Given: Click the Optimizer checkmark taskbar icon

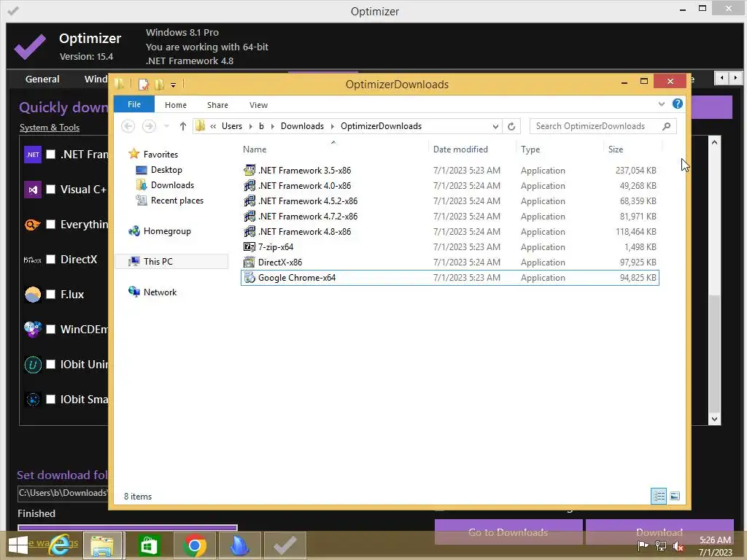Looking at the screenshot, I should coord(285,545).
